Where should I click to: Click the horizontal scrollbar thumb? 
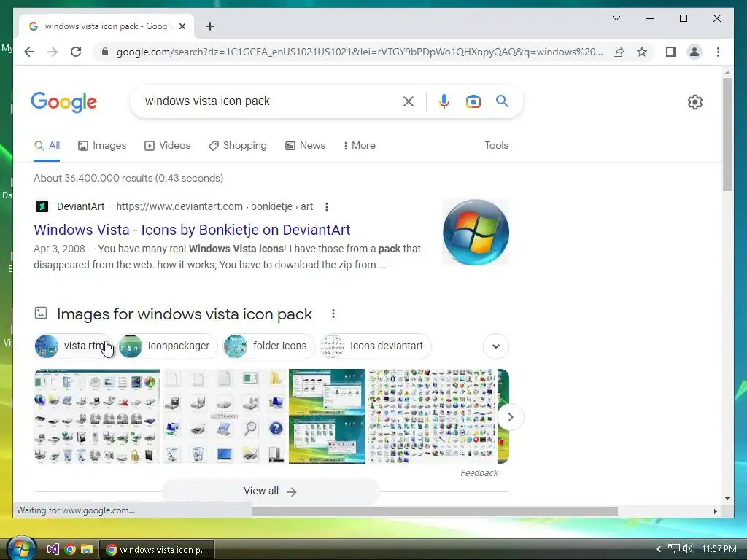tap(435, 511)
